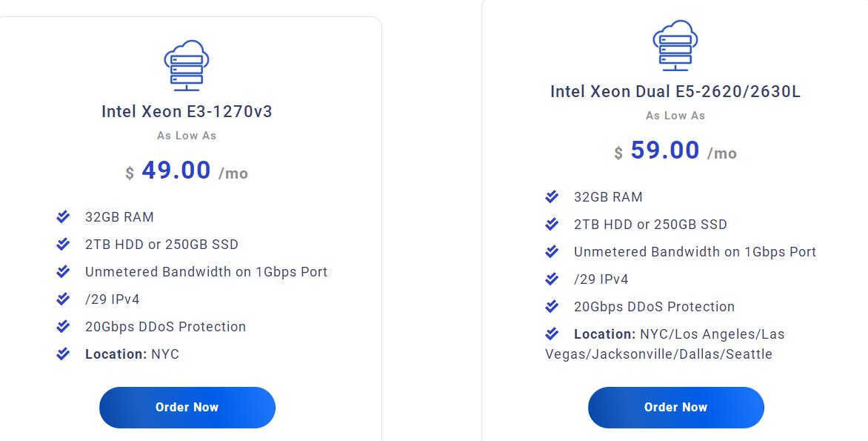Click checkmark beside 20Gbps DDoS Protection in E5-2620 plan
Viewport: 868px width, 441px height.
pos(552,306)
